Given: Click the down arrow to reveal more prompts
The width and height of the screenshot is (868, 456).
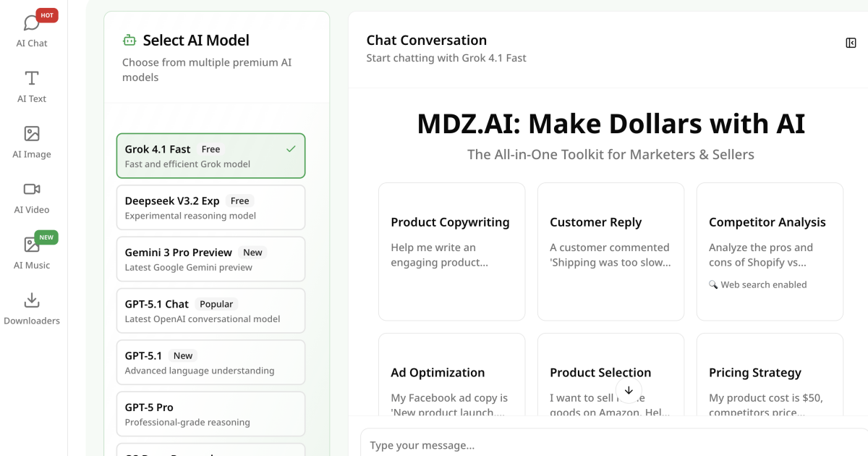Looking at the screenshot, I should coord(629,391).
